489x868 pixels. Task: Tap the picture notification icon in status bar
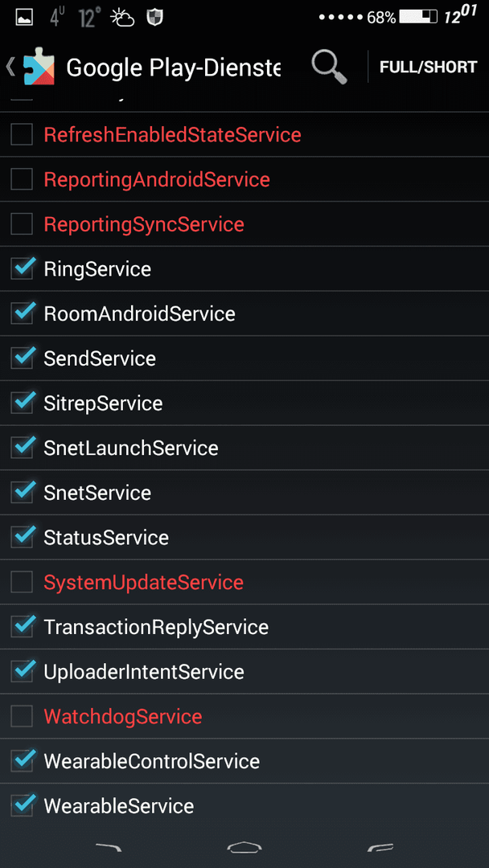[24, 18]
